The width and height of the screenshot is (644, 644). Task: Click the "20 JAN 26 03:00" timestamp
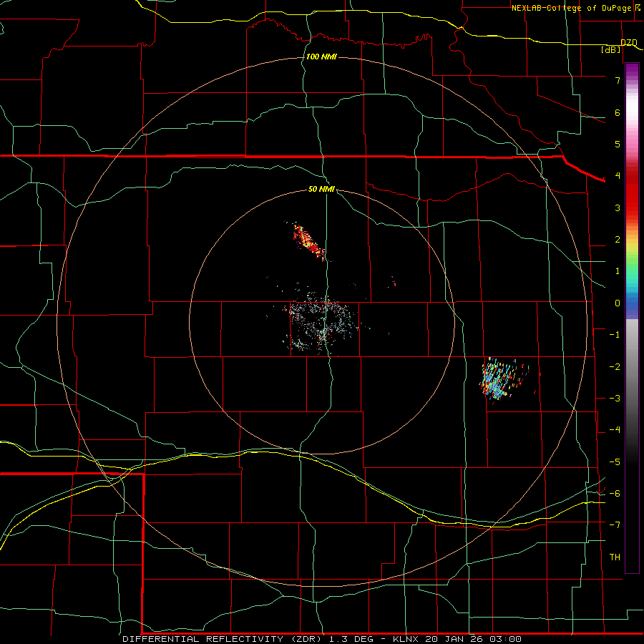click(x=474, y=639)
